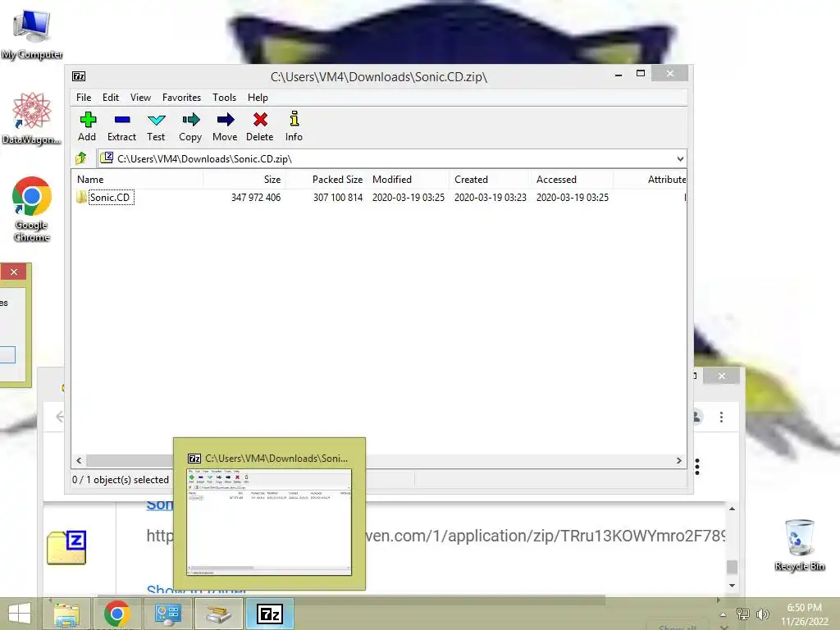Click the 7-Zip window preview thumbnail
The height and width of the screenshot is (630, 840).
point(269,523)
